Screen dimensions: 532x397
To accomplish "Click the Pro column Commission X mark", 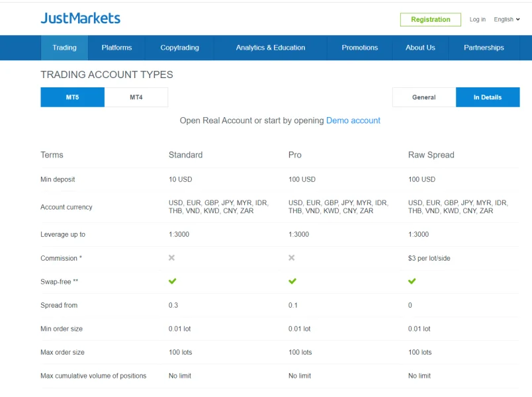I will [292, 258].
